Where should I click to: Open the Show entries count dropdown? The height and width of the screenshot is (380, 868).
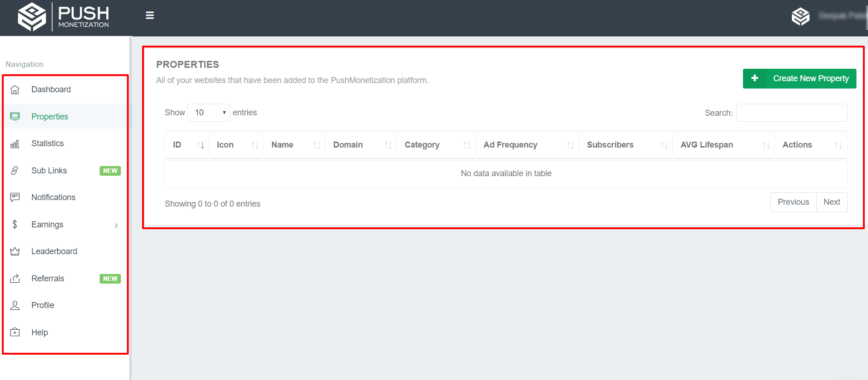(x=209, y=113)
